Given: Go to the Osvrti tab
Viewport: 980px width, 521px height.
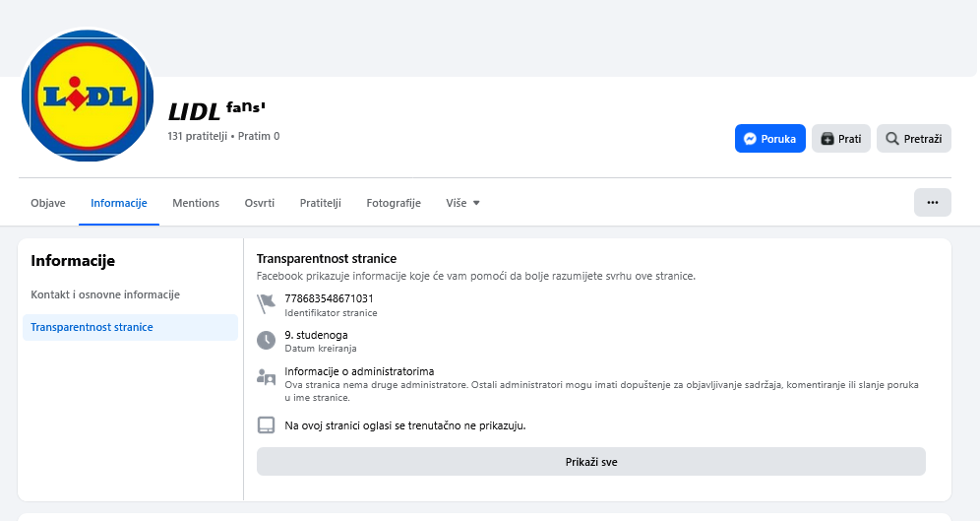Looking at the screenshot, I should pos(260,203).
